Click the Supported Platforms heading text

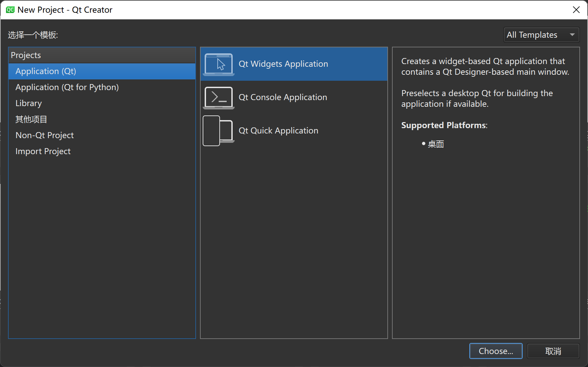(444, 125)
